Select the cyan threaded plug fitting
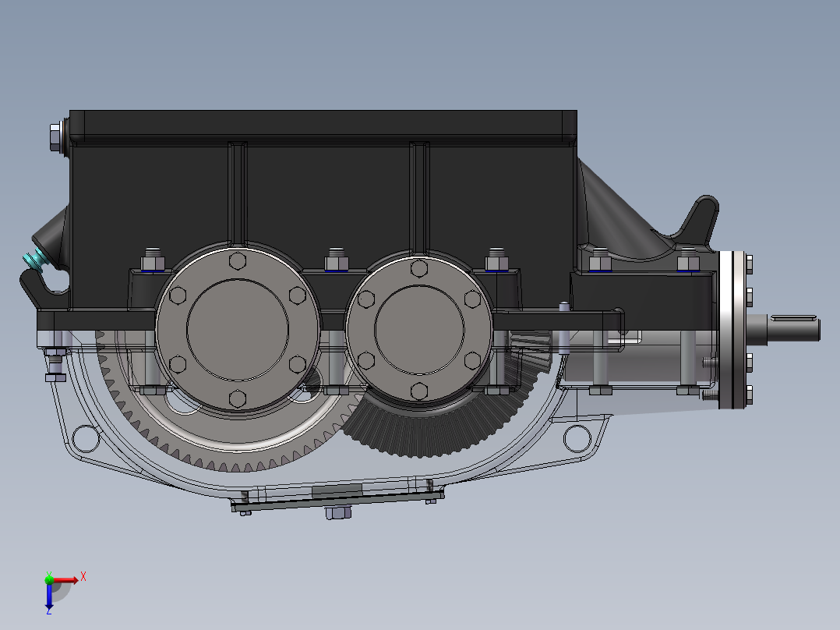840x630 pixels. click(x=35, y=260)
